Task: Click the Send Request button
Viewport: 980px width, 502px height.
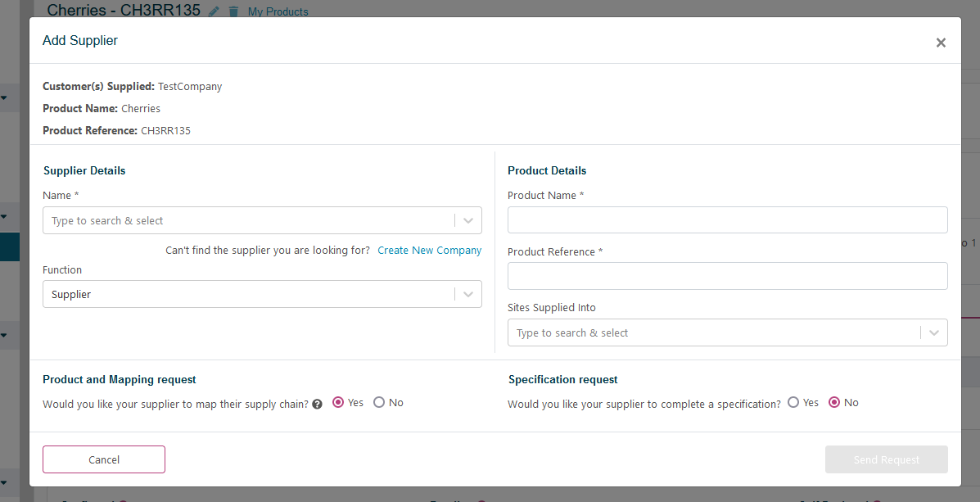Action: 886,459
